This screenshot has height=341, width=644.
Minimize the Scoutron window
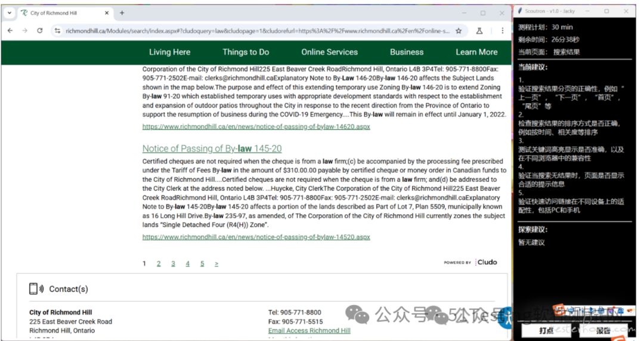pyautogui.click(x=587, y=11)
